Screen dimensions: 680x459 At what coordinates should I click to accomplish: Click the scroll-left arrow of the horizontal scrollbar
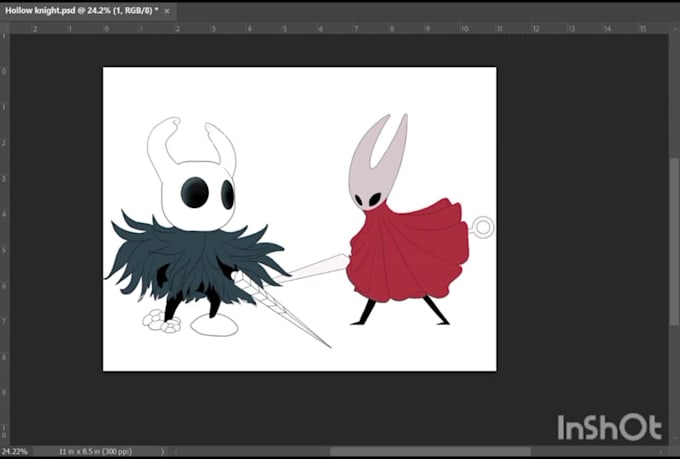pyautogui.click(x=176, y=452)
